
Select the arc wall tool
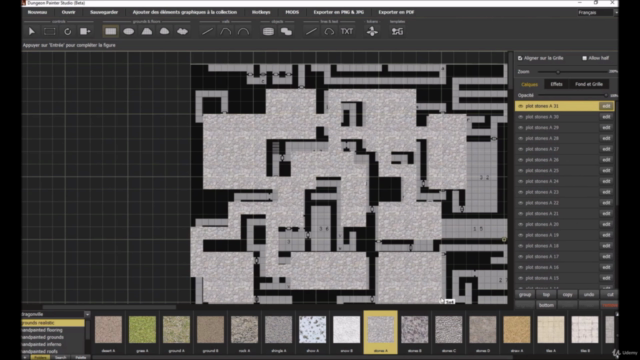point(243,31)
